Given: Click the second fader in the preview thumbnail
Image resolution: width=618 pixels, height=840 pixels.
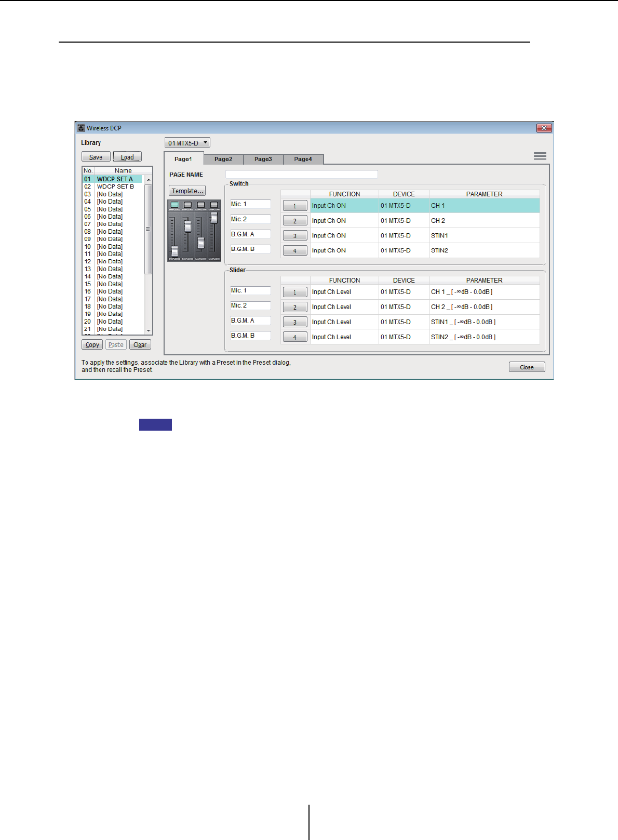Looking at the screenshot, I should pos(187,226).
